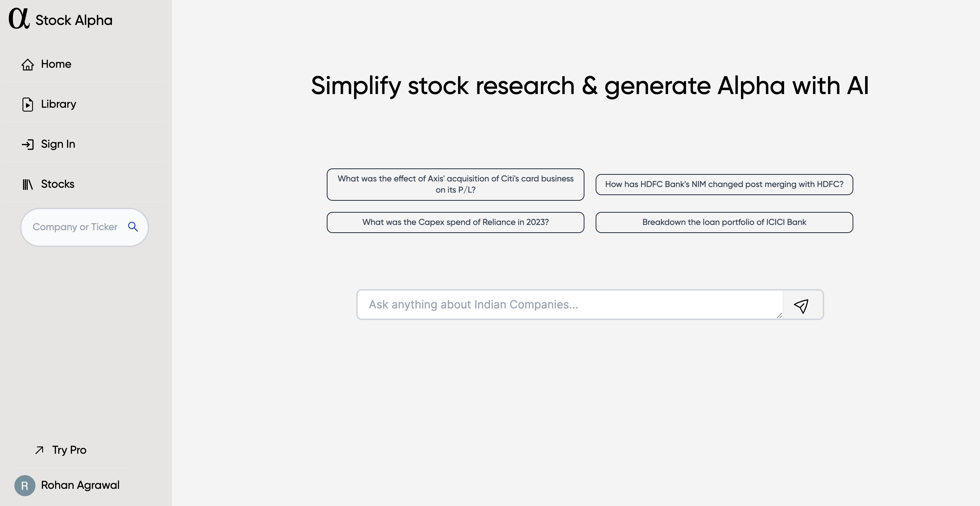The height and width of the screenshot is (506, 980).
Task: Click the Home house icon
Action: 27,65
